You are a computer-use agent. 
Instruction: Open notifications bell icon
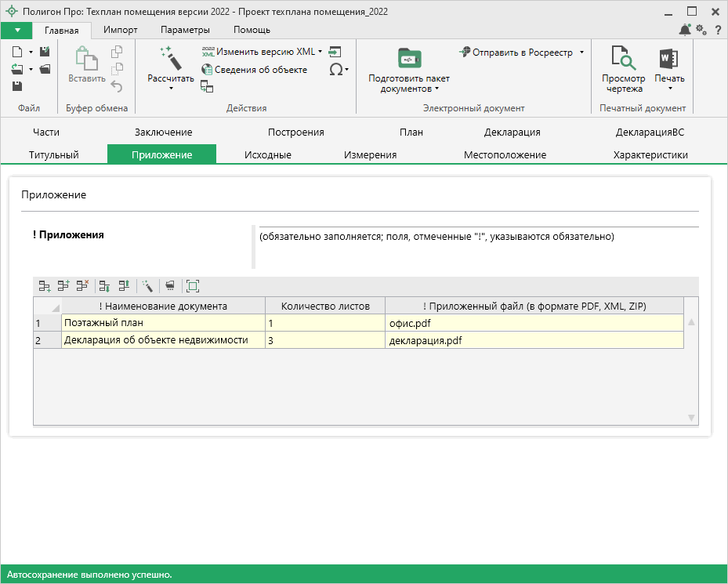click(685, 30)
